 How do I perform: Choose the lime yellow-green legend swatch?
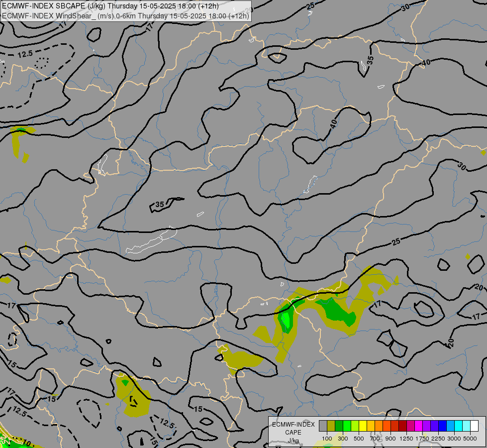point(355,426)
